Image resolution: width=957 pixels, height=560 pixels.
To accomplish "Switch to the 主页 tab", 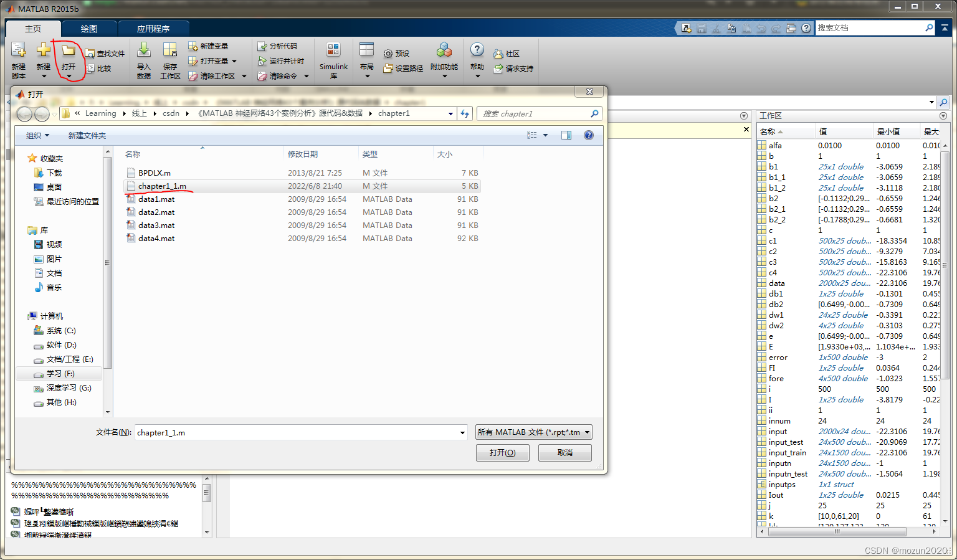I will (x=33, y=29).
